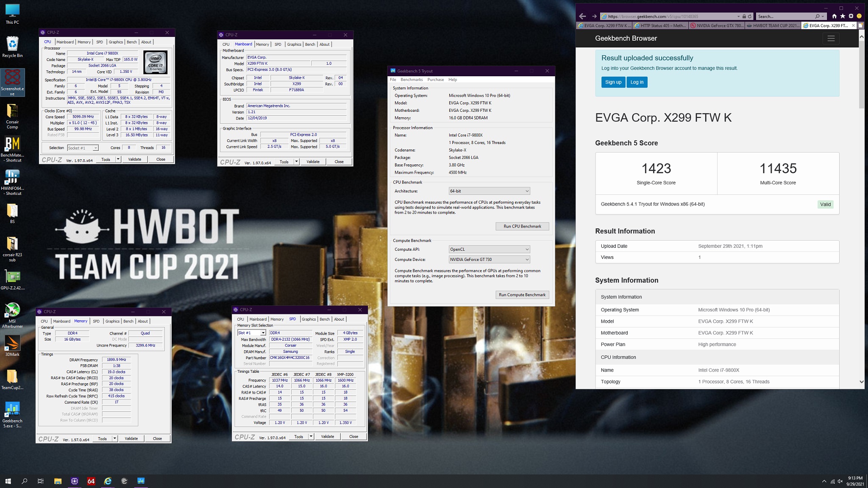Open Slot #1 memory slot dropdown
Viewport: 868px width, 488px height.
coord(252,333)
